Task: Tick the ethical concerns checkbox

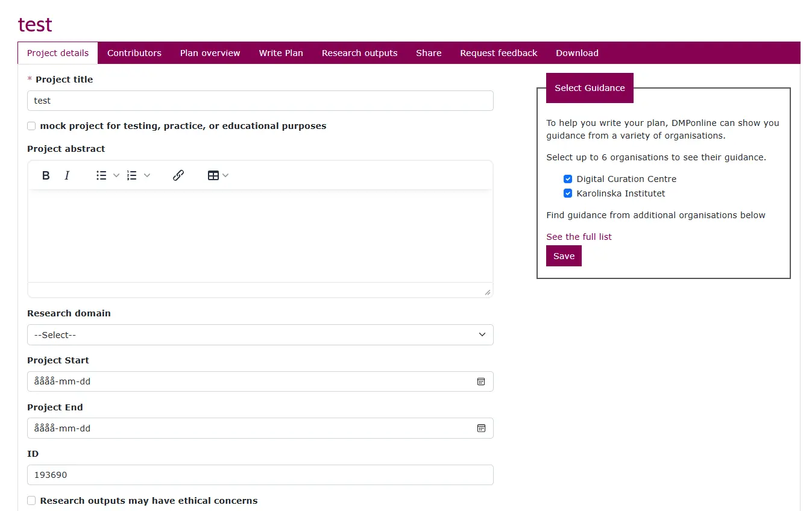Action: (31, 501)
